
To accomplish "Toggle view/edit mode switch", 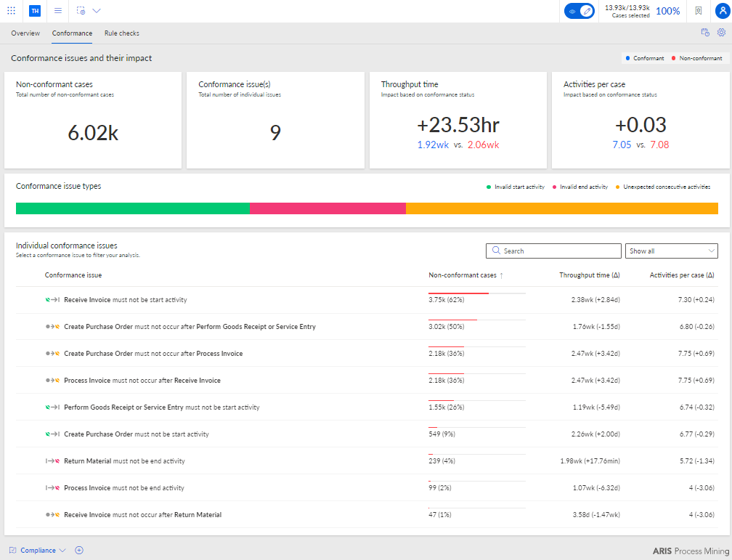I will 579,11.
